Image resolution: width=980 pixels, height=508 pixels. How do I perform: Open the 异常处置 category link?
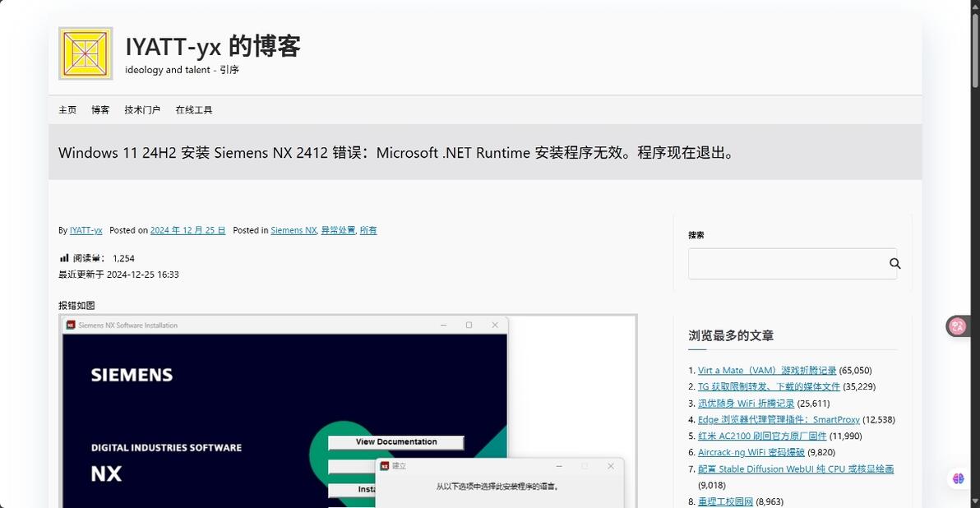[338, 230]
